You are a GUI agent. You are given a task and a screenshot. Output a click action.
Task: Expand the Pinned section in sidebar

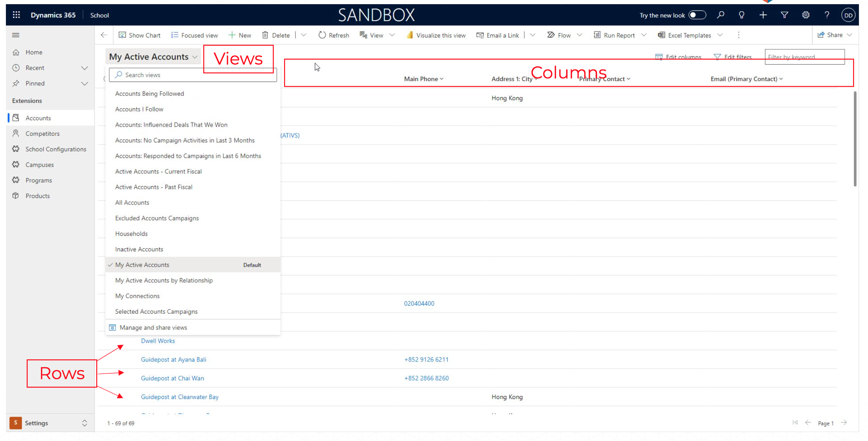84,83
